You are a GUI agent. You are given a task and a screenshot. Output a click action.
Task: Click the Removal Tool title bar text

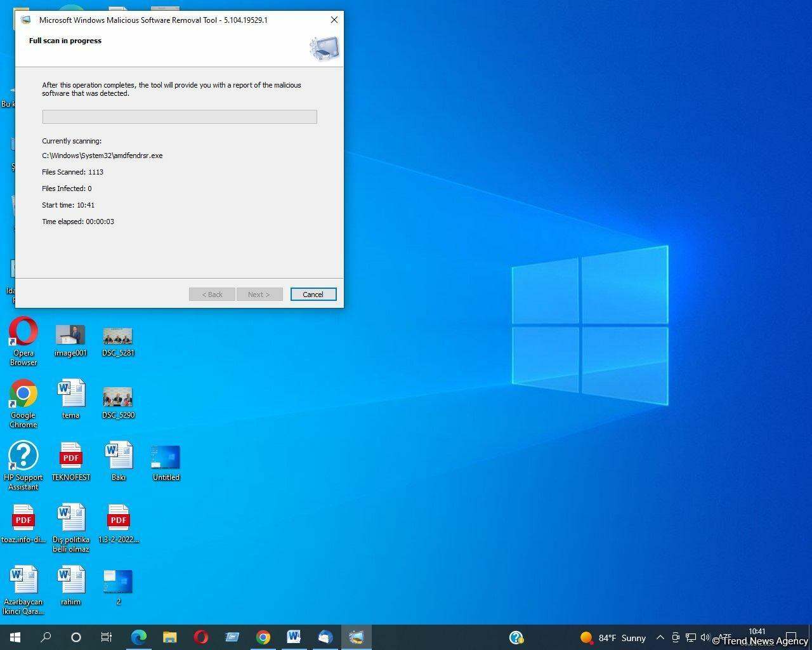coord(154,20)
